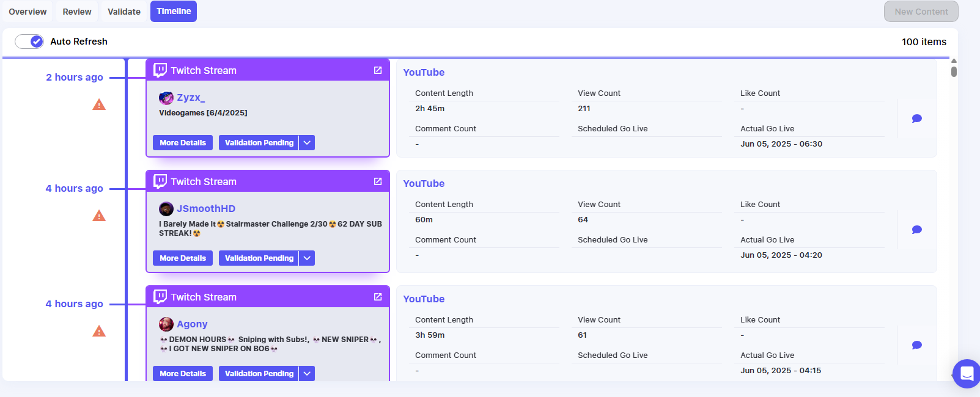Screen dimensions: 980x397
Task: Click content length value 3h 59m
Action: coord(430,335)
